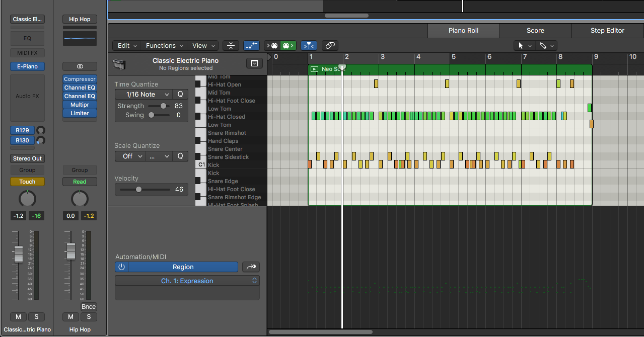This screenshot has height=337, width=644.
Task: Open the Compressor plug-in slot
Action: (x=80, y=79)
